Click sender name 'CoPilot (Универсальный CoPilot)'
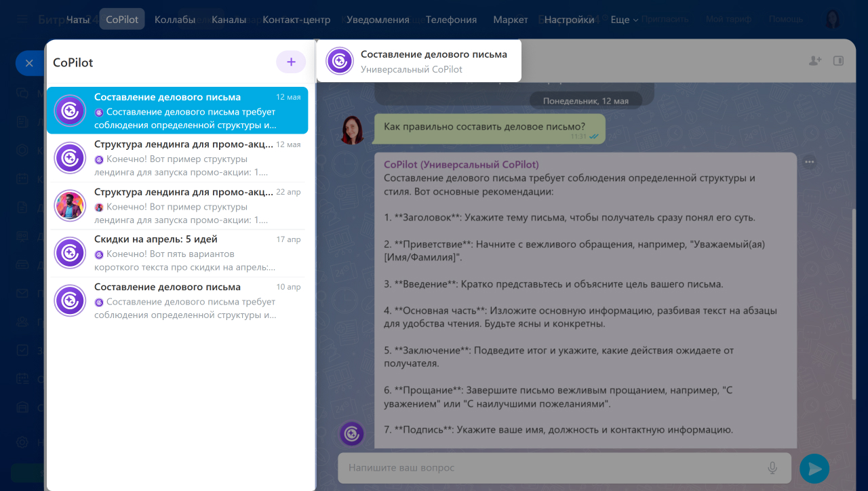Viewport: 868px width, 491px height. point(461,164)
